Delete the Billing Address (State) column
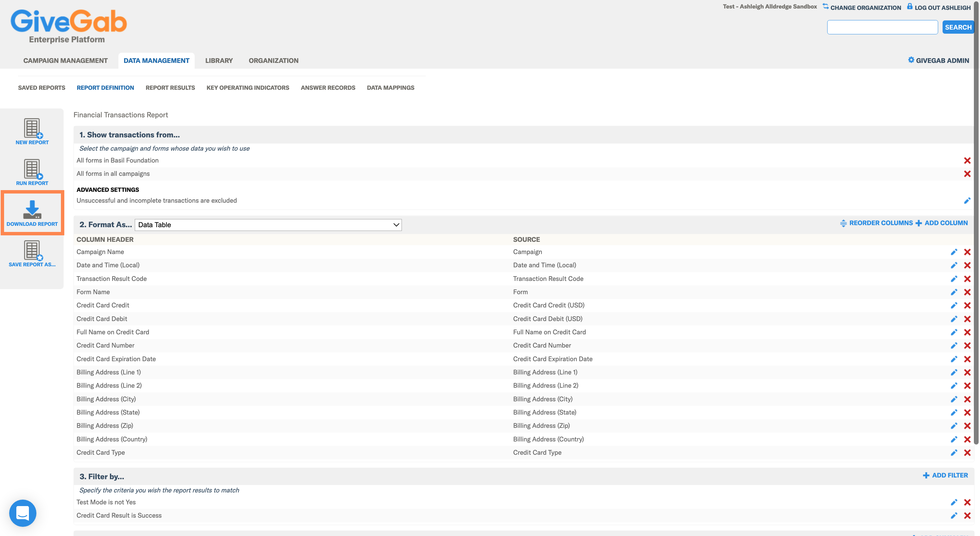The width and height of the screenshot is (980, 536). tap(967, 413)
